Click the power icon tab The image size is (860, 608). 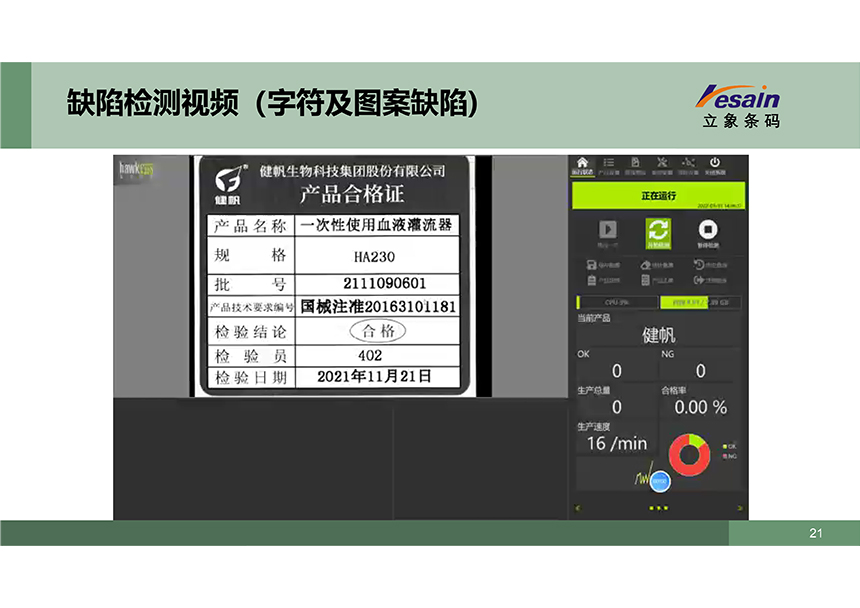(715, 166)
